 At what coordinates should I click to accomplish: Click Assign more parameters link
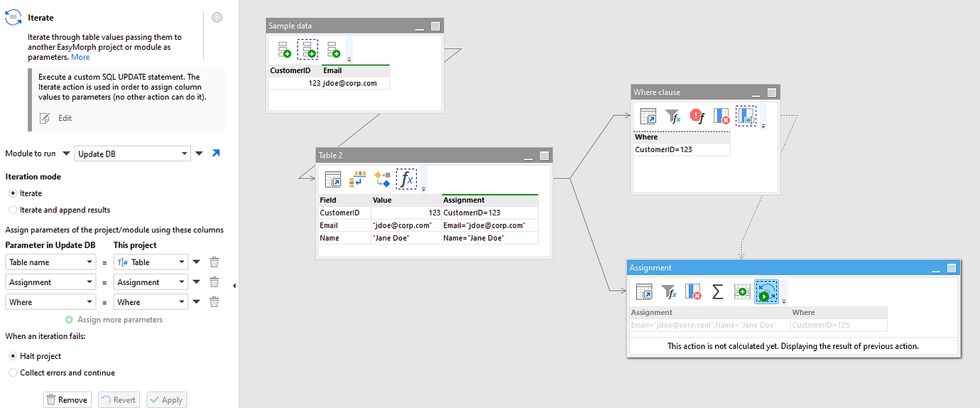tap(120, 320)
